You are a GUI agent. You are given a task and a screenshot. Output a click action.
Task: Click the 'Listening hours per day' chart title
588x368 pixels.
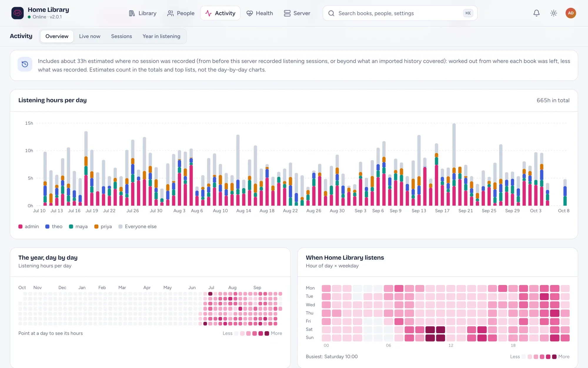52,100
